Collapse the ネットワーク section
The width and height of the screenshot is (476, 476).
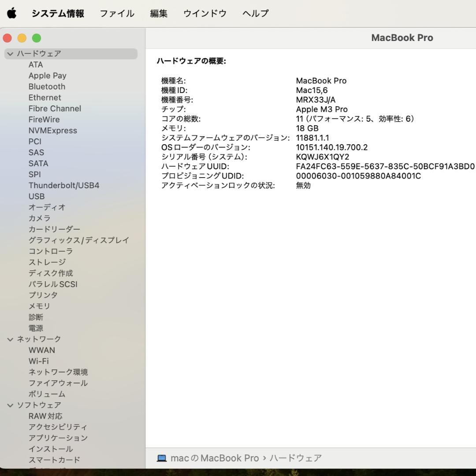tap(10, 339)
